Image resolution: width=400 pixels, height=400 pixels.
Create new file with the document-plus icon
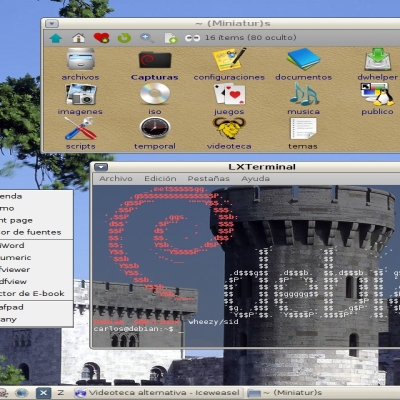coord(171,38)
